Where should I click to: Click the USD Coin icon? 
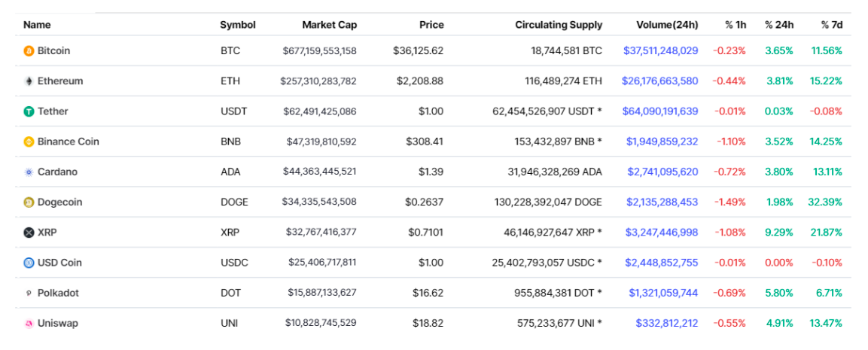tap(29, 263)
